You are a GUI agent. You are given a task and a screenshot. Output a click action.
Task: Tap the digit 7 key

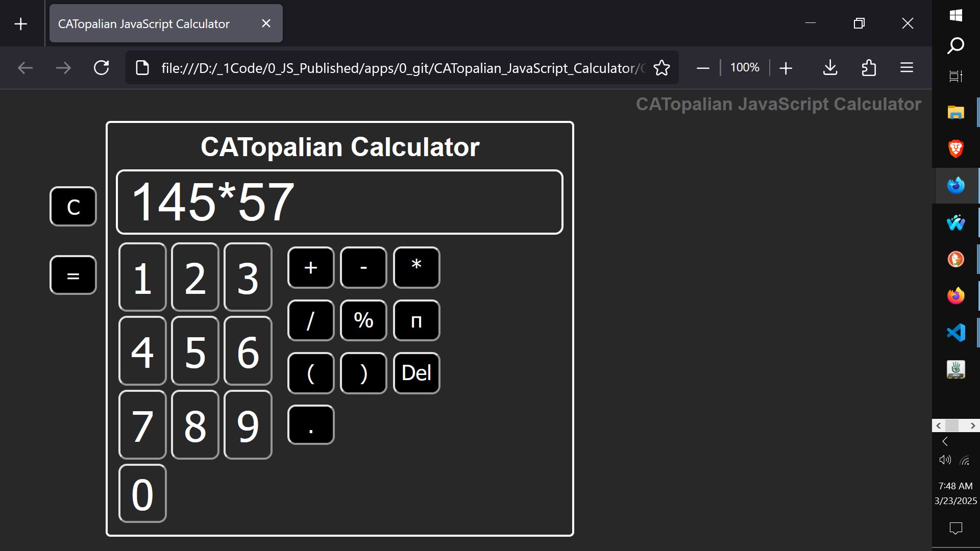click(x=142, y=425)
